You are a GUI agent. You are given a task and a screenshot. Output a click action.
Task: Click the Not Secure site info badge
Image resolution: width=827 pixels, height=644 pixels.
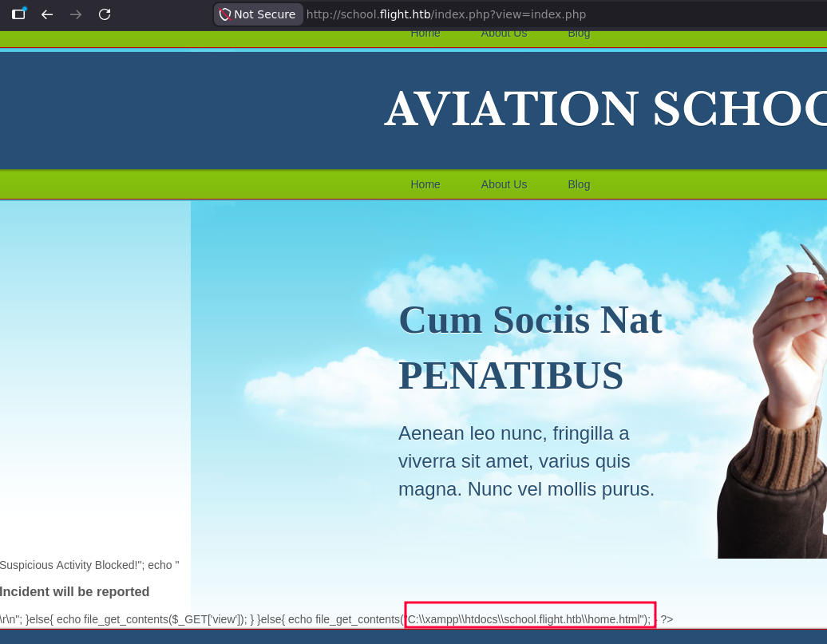258,14
